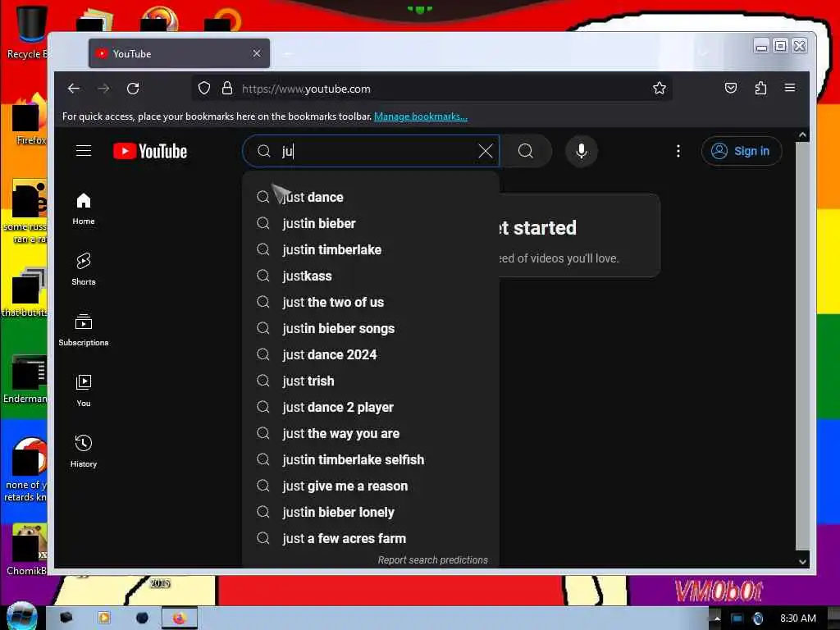Open the Pocket save icon
840x630 pixels.
[x=731, y=89]
